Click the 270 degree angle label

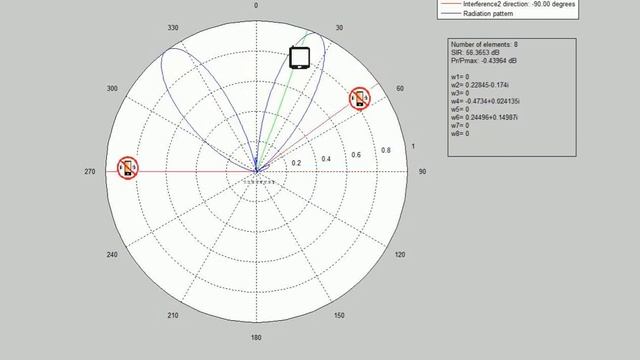[x=90, y=172]
